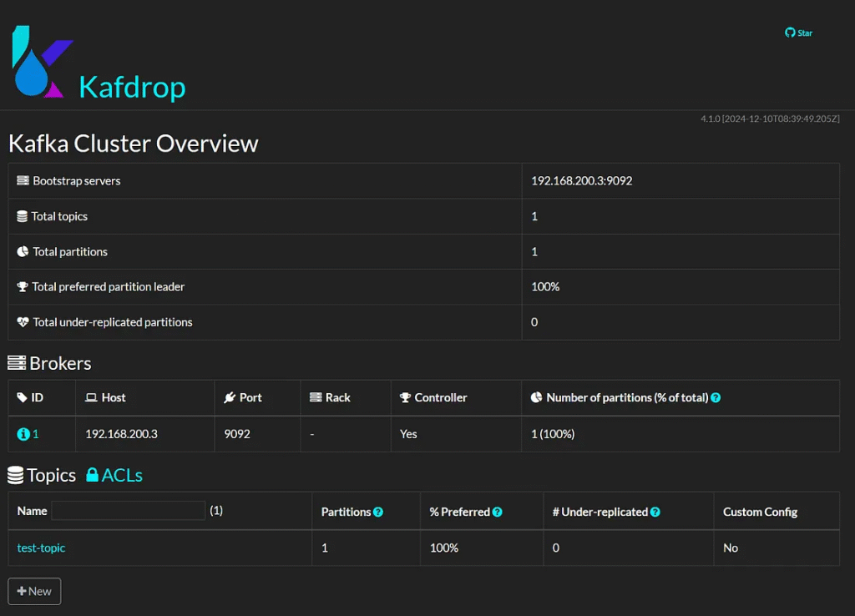Click the database icon beside Topics heading

click(15, 476)
